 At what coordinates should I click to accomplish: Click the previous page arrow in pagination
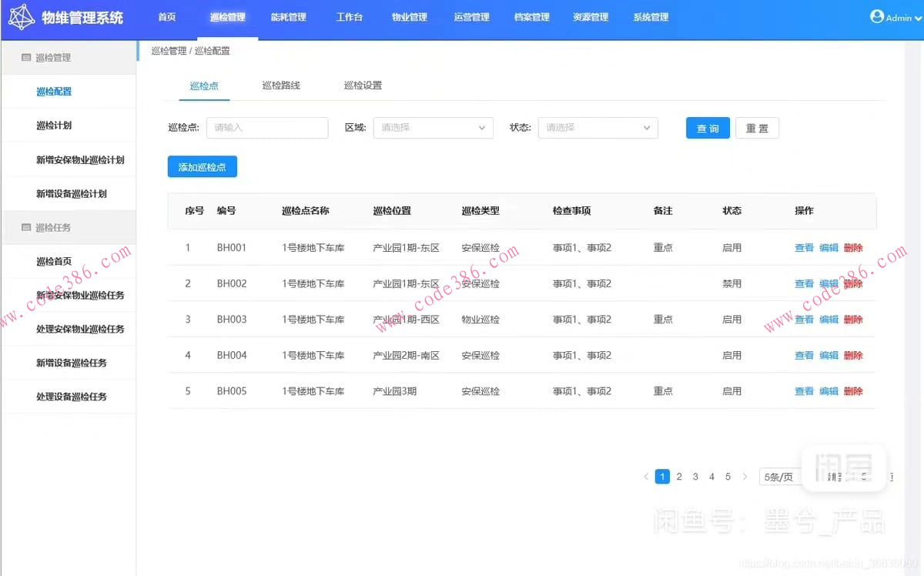[645, 477]
